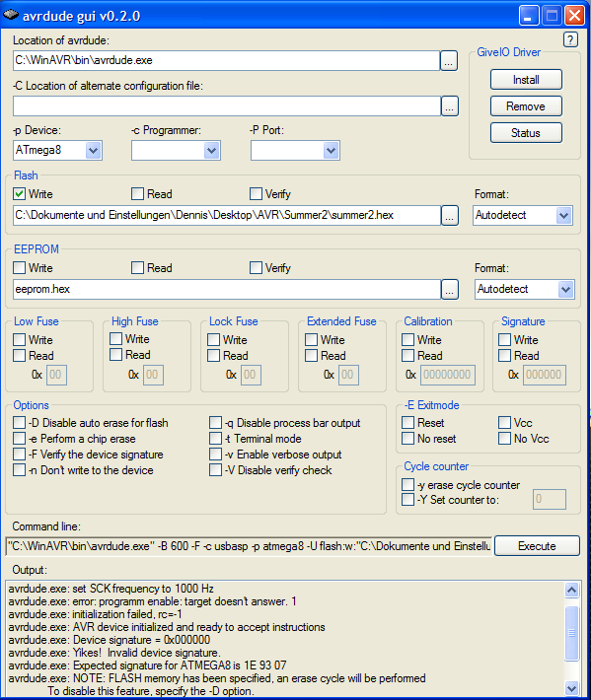Check -Y Set counter to
The height and width of the screenshot is (700, 591).
(407, 500)
